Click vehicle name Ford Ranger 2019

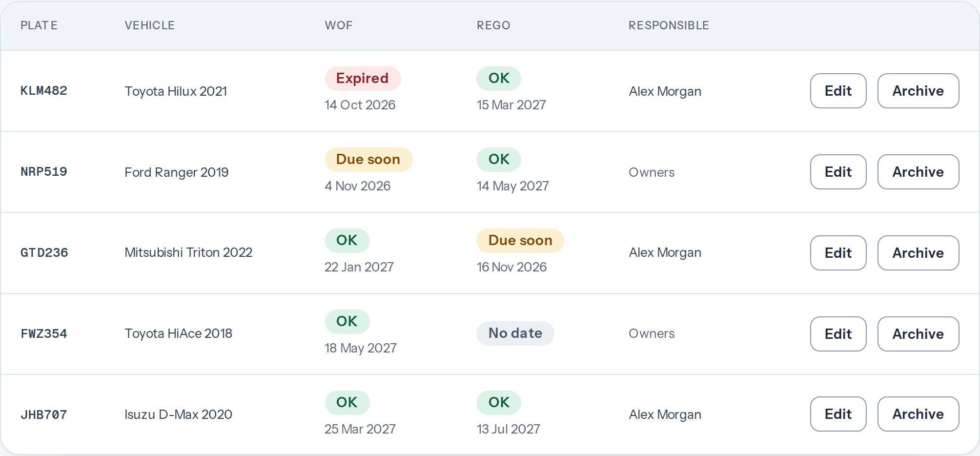176,172
